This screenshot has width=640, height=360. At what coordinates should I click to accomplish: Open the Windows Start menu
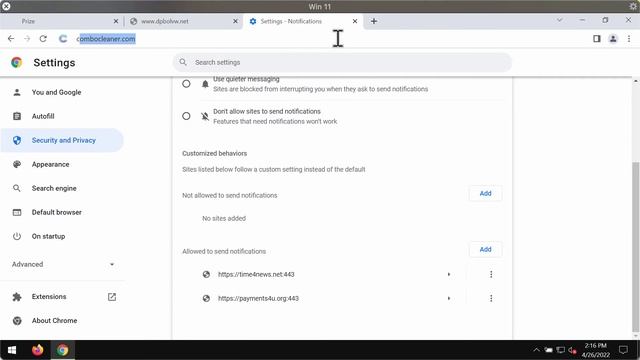point(12,350)
